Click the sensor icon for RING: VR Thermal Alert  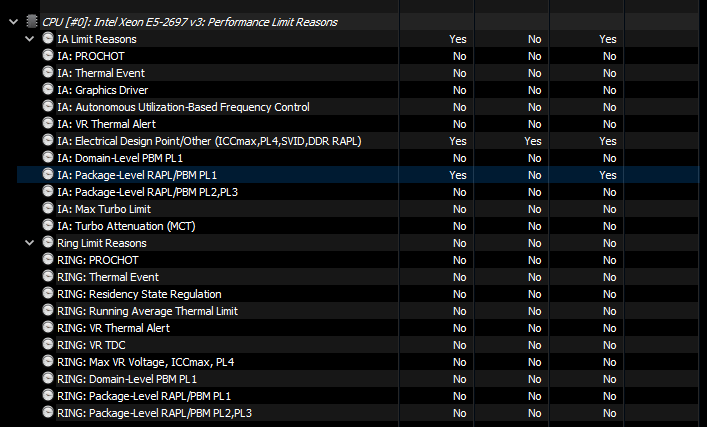[x=48, y=327]
